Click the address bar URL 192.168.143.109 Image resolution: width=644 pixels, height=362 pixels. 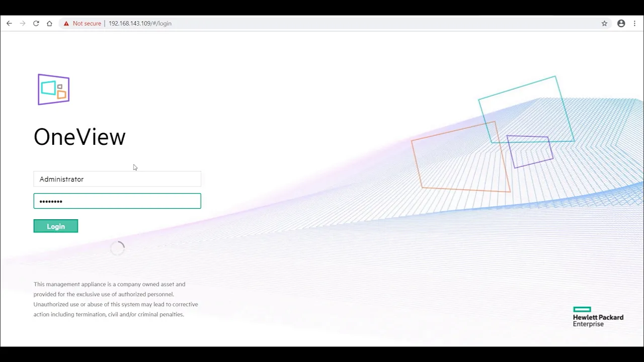tap(140, 23)
